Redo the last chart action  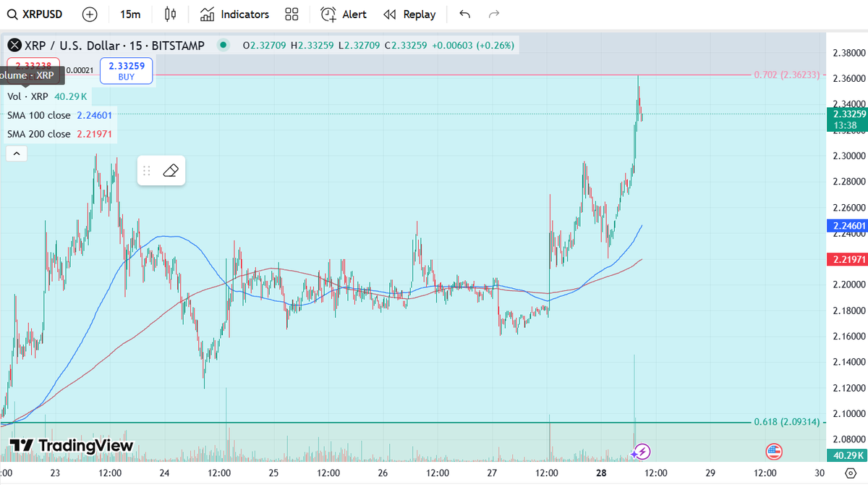tap(495, 14)
